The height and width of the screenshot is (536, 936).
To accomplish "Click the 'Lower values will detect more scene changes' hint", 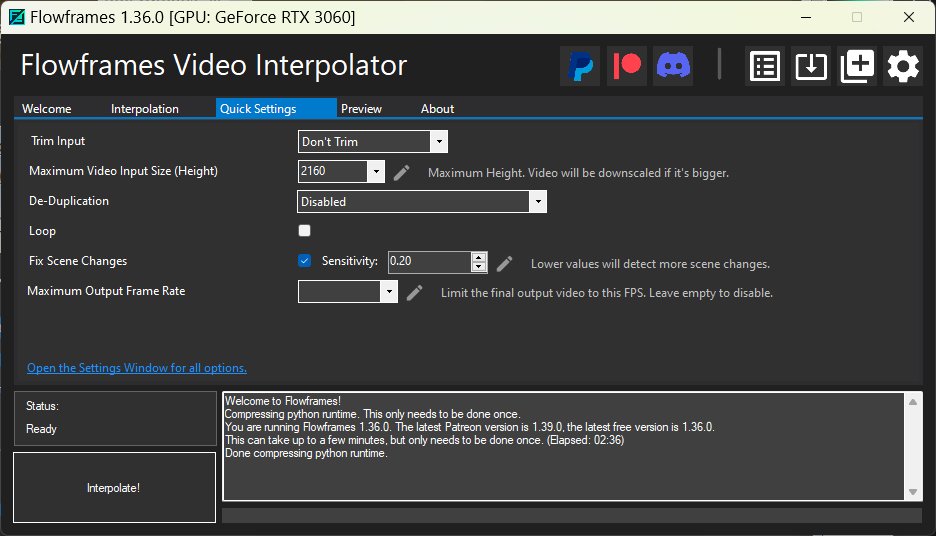I will click(650, 264).
